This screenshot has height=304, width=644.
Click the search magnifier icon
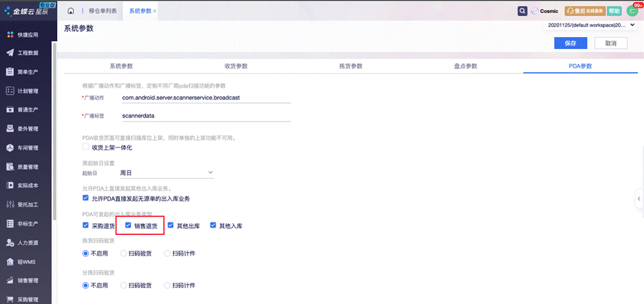pyautogui.click(x=523, y=11)
